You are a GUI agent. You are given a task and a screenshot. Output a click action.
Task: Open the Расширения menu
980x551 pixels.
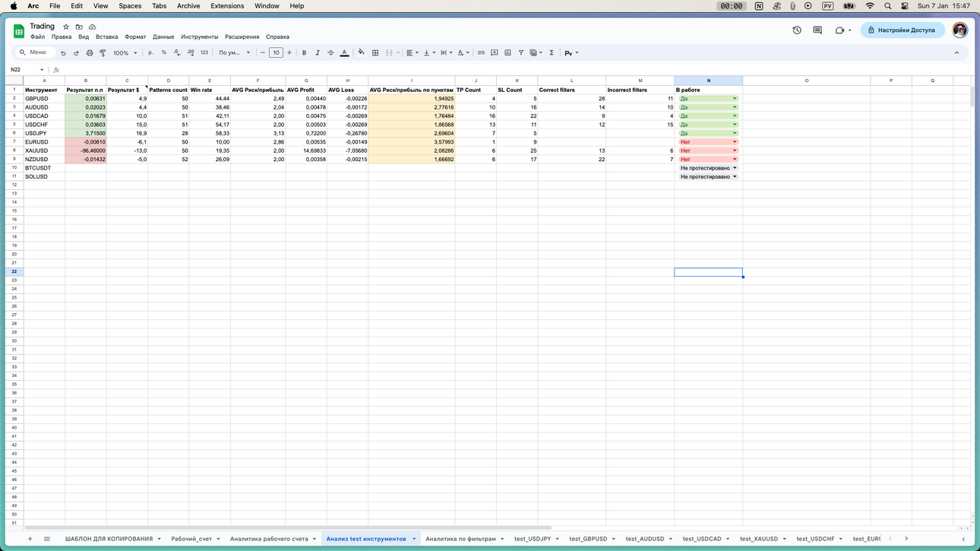(242, 36)
